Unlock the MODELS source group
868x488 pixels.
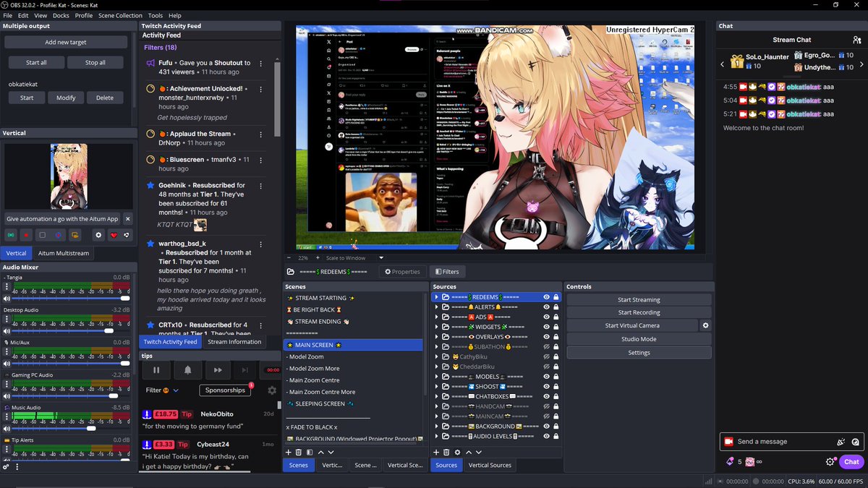point(556,377)
